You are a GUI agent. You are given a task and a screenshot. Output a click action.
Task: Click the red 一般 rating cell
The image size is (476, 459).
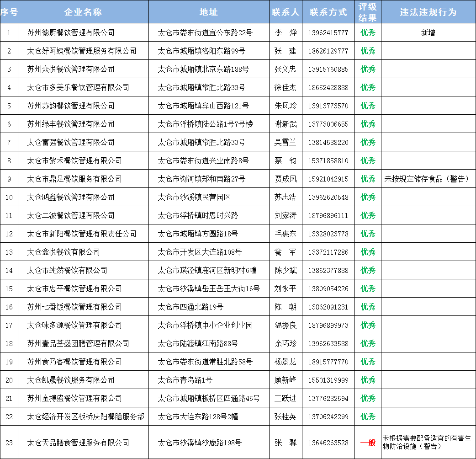(368, 443)
